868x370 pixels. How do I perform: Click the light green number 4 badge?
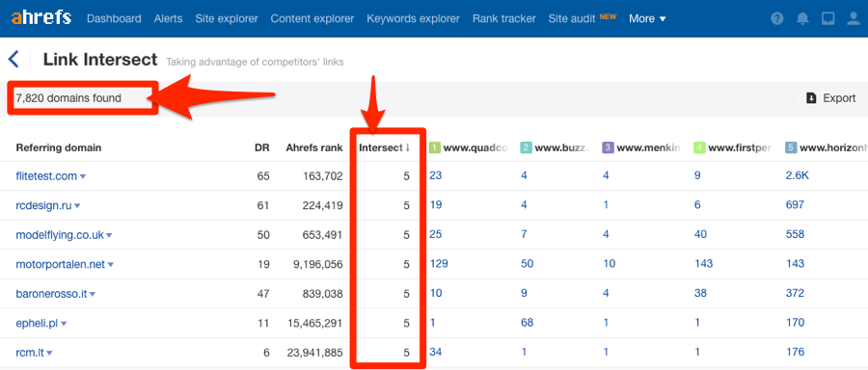(x=699, y=147)
